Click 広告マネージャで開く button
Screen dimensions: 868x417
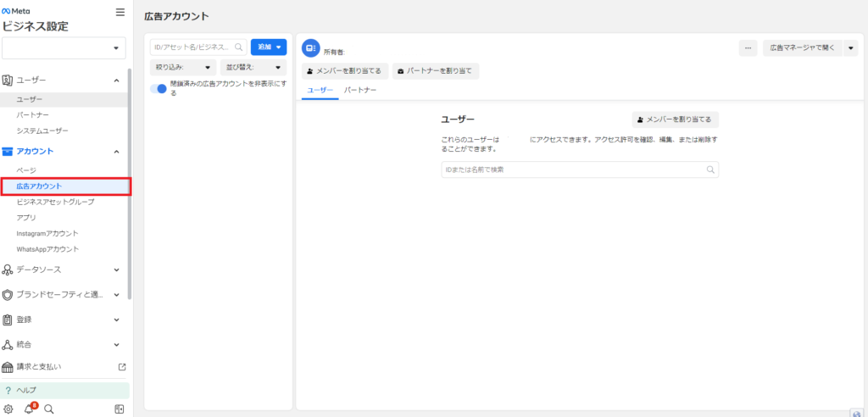point(804,48)
